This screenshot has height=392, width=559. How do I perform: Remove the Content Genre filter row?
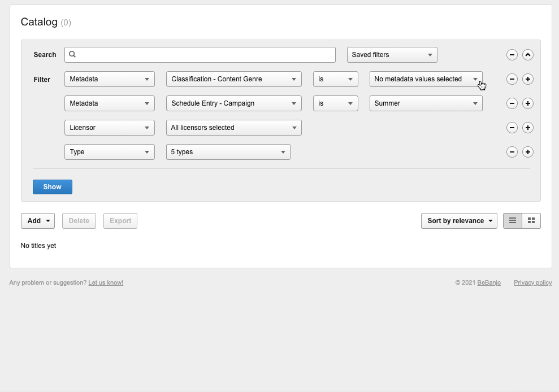(512, 79)
